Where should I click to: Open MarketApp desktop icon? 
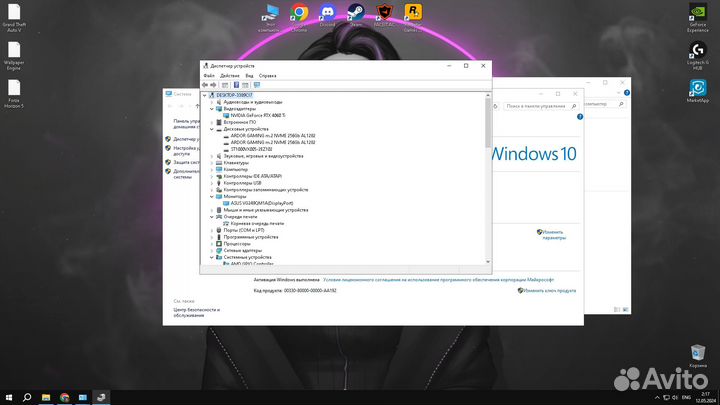[x=698, y=91]
